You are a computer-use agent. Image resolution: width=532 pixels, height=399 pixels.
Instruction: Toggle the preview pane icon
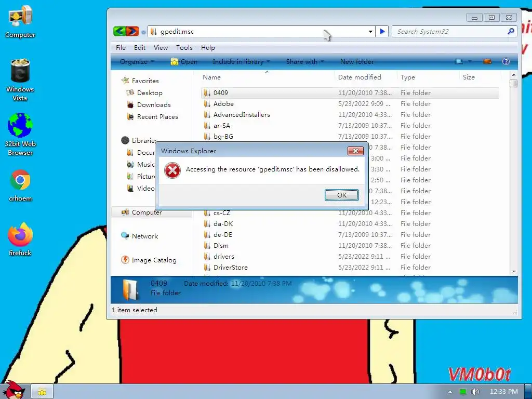coord(487,61)
